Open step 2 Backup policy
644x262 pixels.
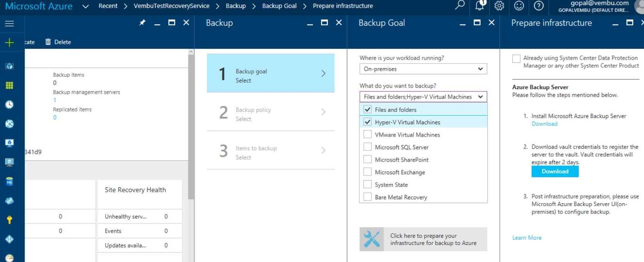click(270, 112)
